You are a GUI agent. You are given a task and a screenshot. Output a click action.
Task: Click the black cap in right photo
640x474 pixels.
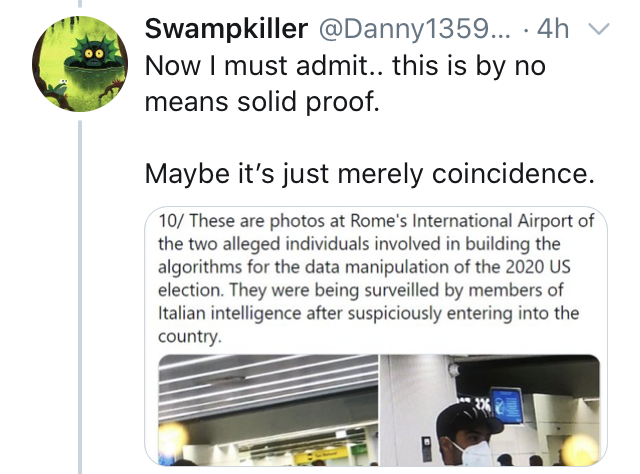click(x=469, y=423)
